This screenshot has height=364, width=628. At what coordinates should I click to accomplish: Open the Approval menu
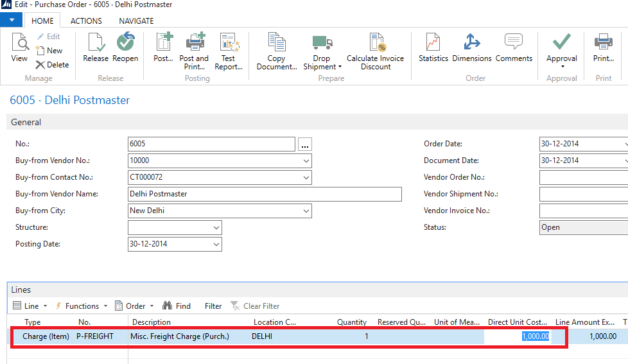[562, 50]
